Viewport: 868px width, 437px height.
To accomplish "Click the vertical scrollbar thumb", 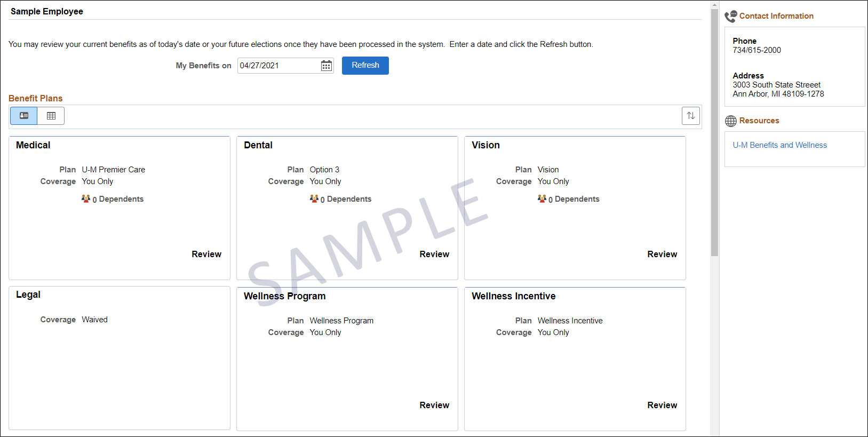I will [715, 132].
